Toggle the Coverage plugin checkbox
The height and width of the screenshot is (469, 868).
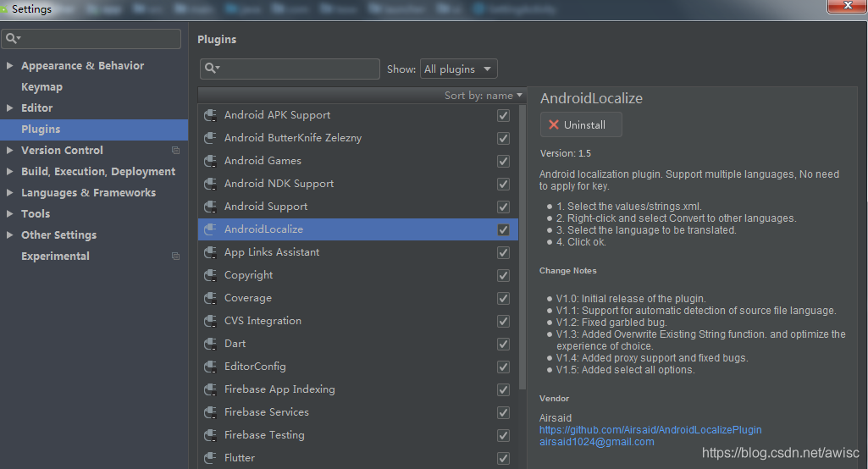(503, 299)
